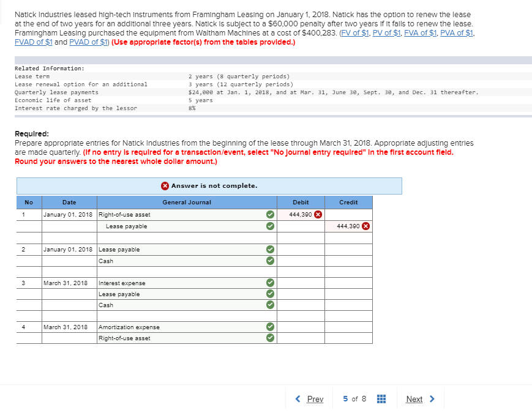The image size is (532, 413).
Task: Open the FVA of $1 table link
Action: coord(421,33)
